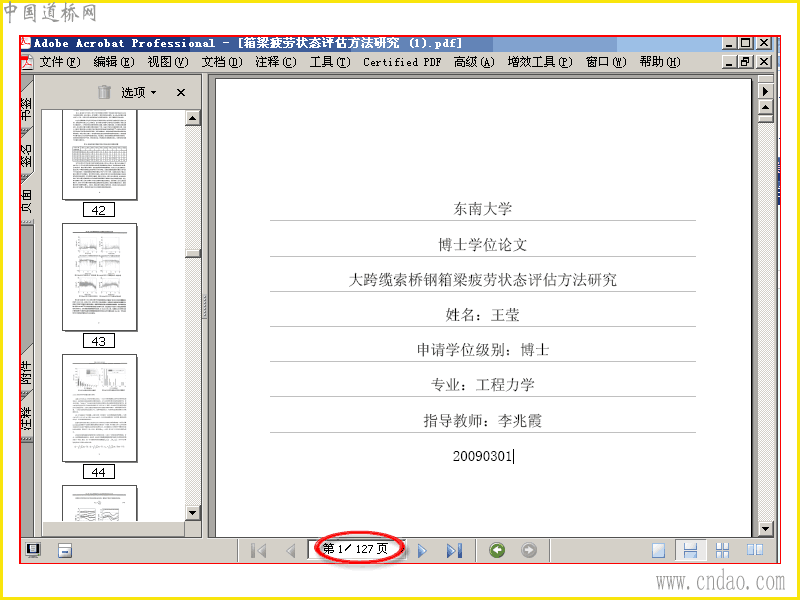Open the 注释 comments side tab
Viewport: 800px width, 600px height.
coord(27,418)
